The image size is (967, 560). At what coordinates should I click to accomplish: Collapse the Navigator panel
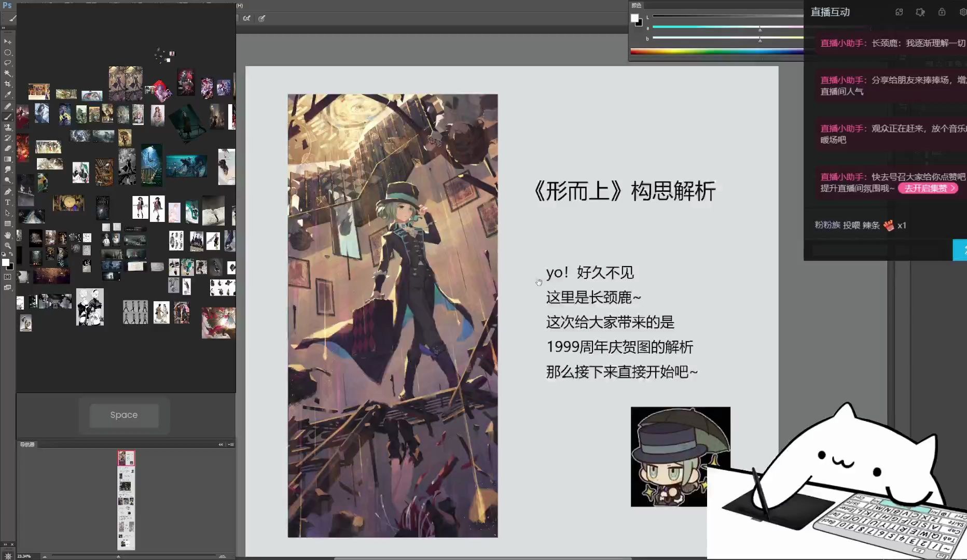tap(220, 444)
